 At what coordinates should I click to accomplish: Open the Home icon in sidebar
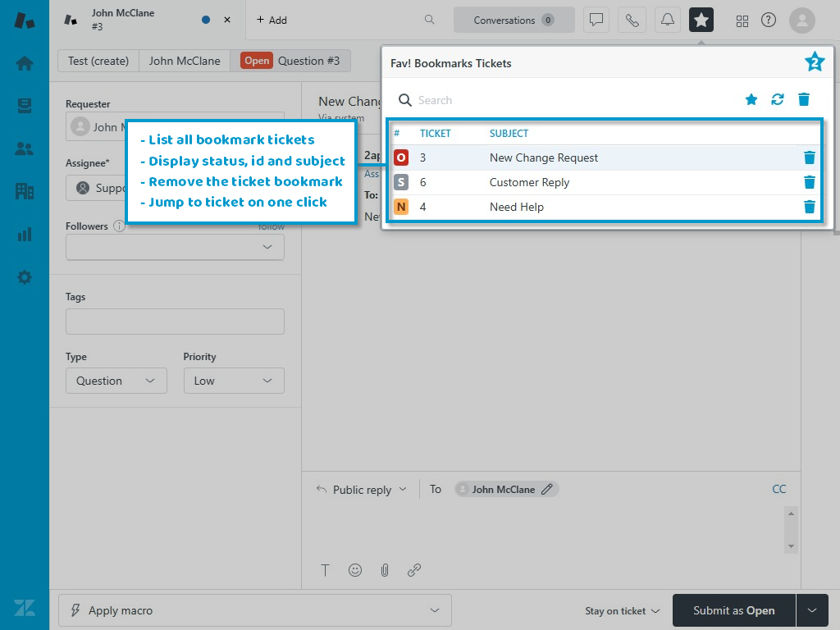click(x=25, y=63)
